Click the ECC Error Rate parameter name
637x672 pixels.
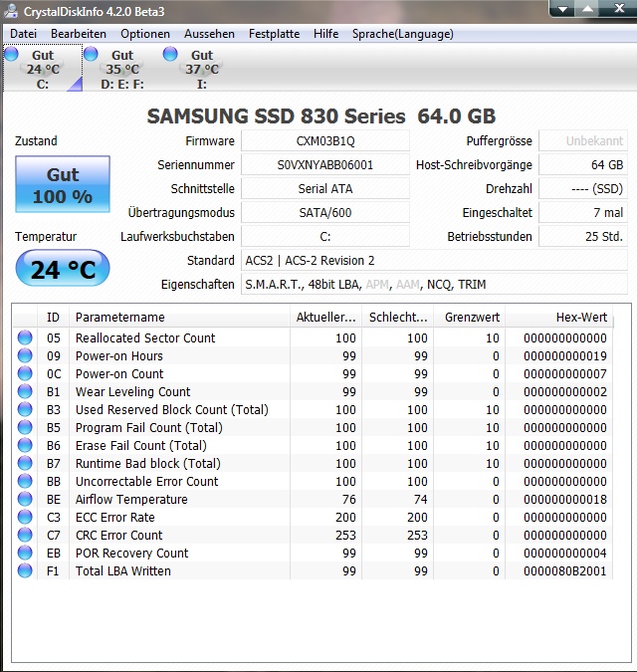114,517
